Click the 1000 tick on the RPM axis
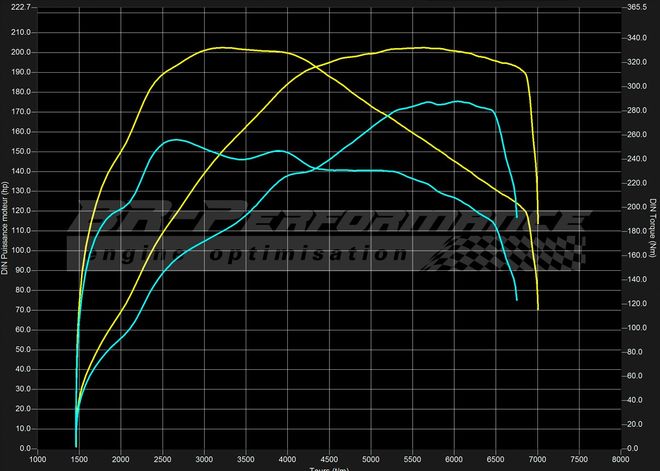The width and height of the screenshot is (660, 471). click(x=38, y=459)
